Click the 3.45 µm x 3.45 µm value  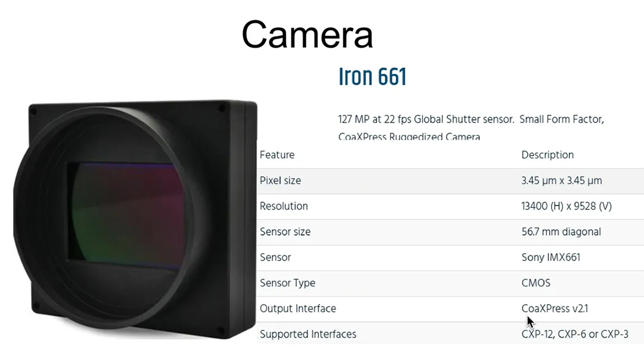pos(562,181)
